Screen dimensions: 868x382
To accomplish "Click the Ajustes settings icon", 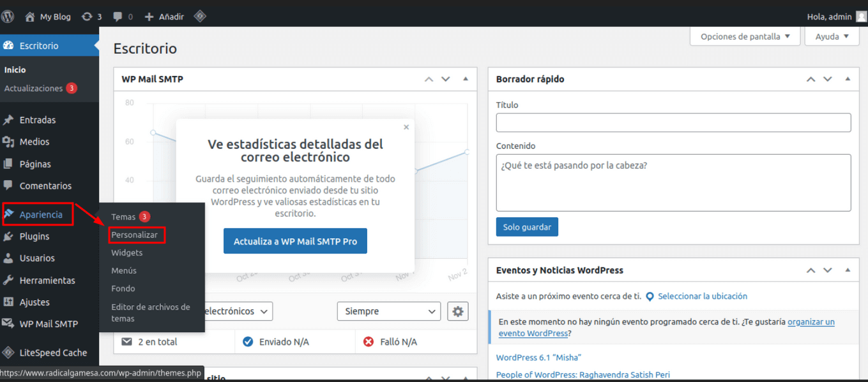I will coord(8,302).
